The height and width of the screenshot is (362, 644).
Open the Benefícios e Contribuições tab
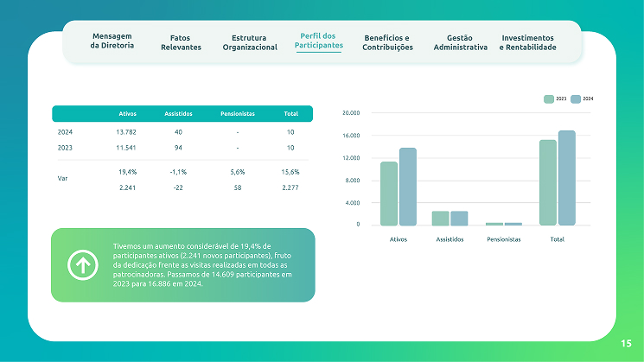click(387, 42)
